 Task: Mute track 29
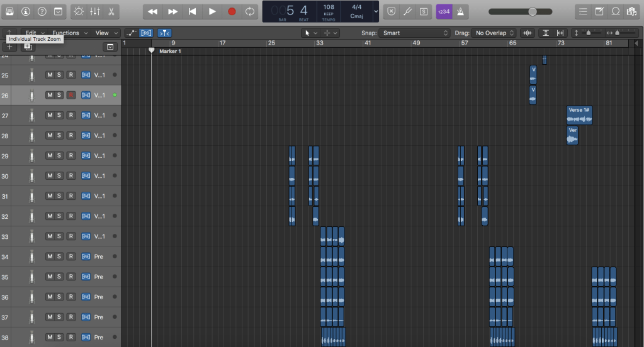(49, 156)
